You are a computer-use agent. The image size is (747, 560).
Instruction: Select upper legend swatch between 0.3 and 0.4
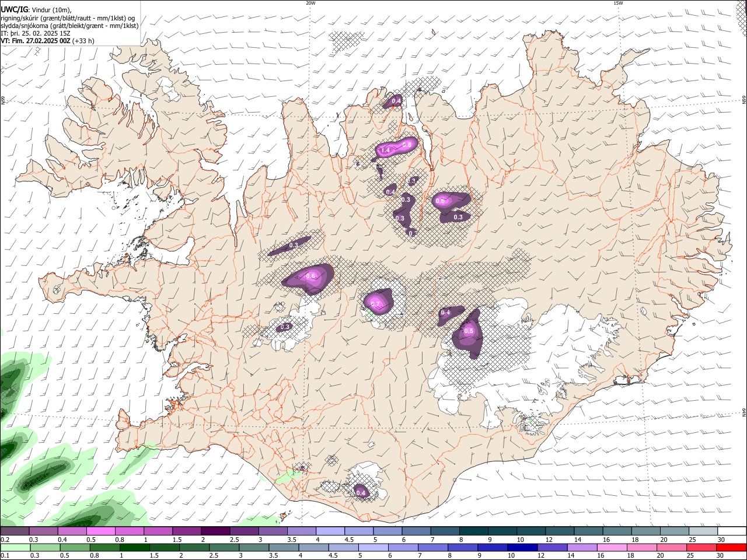tap(43, 531)
